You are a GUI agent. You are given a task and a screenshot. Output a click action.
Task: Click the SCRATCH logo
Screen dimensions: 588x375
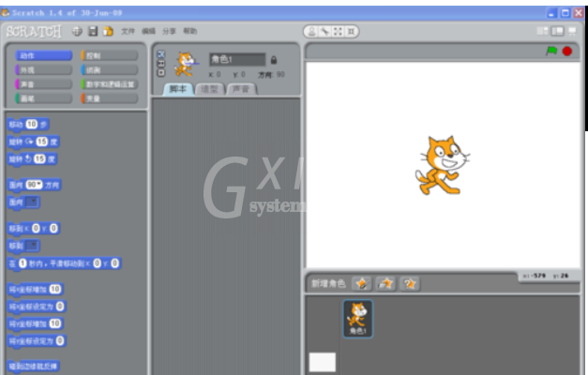point(34,32)
